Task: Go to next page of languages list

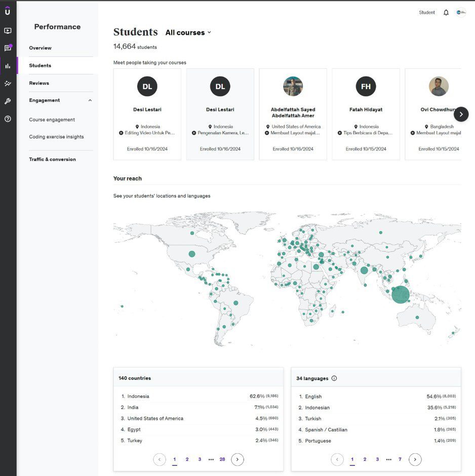Action: [415, 459]
